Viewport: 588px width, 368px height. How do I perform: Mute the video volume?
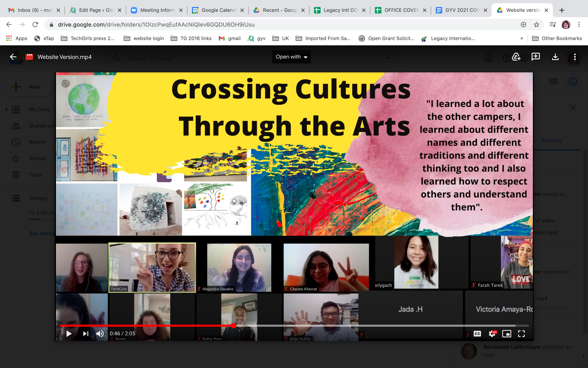(100, 333)
